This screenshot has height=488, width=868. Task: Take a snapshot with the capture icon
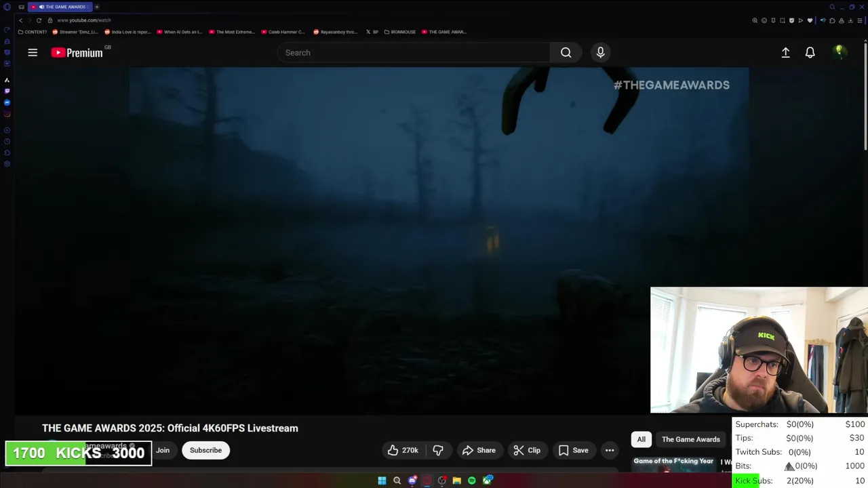783,20
